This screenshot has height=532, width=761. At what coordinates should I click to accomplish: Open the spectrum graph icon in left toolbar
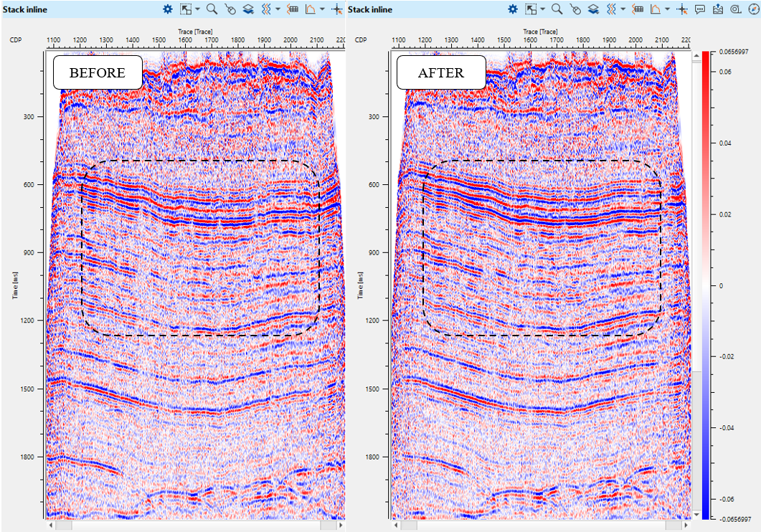pyautogui.click(x=311, y=9)
